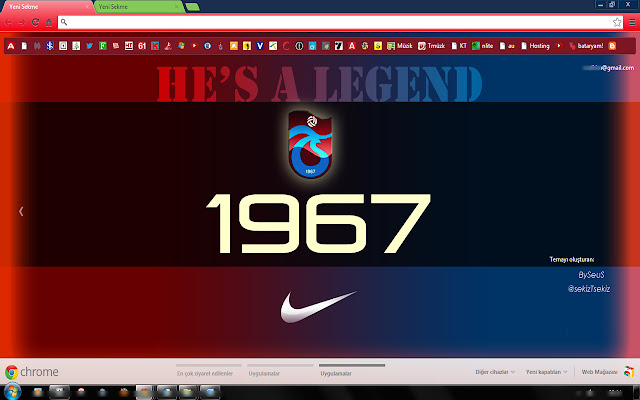Open the YouTube bookmark right of Hosting
The width and height of the screenshot is (640, 400).
(559, 46)
